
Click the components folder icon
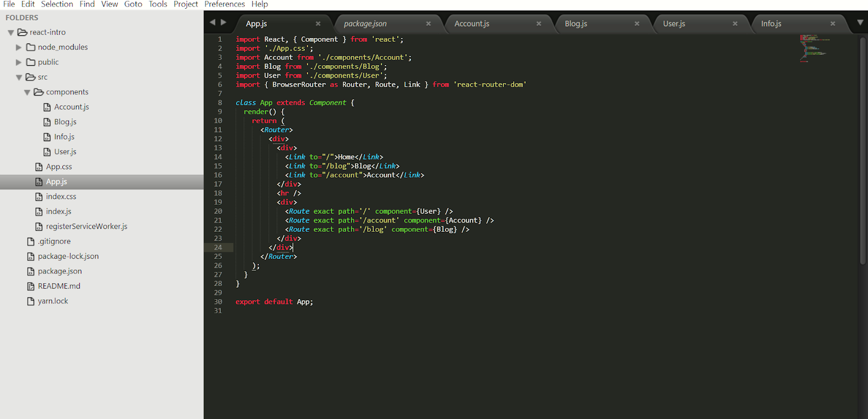pos(39,92)
